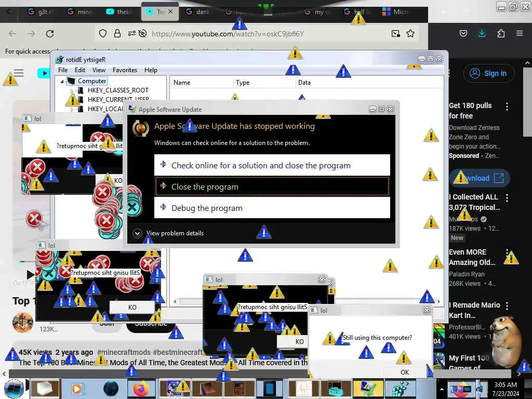
Task: Open Favorites menu in Registry Editor
Action: tap(125, 70)
